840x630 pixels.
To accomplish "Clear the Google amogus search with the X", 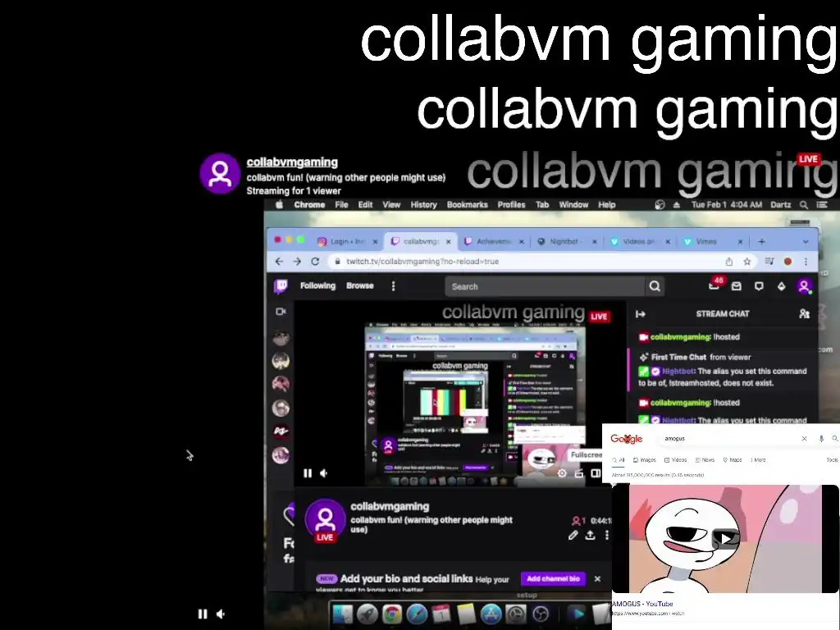I will (804, 438).
